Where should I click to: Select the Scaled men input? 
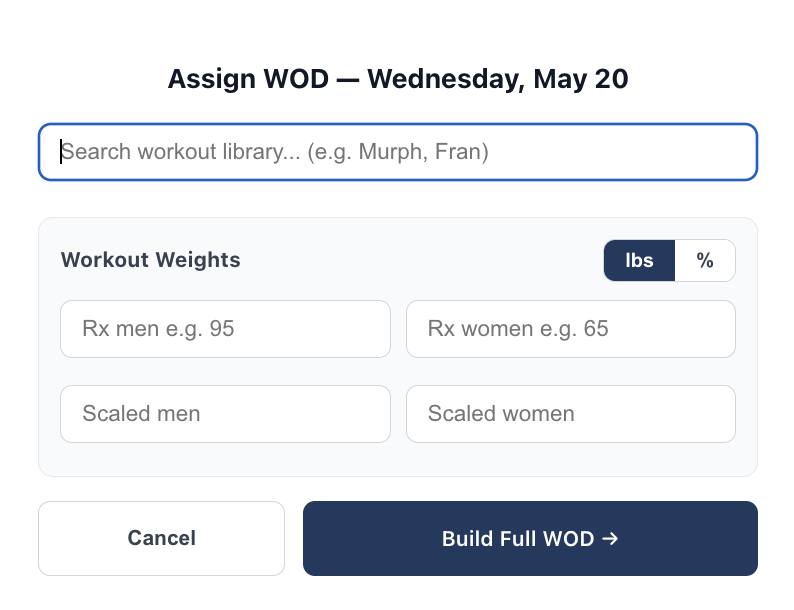pyautogui.click(x=225, y=414)
